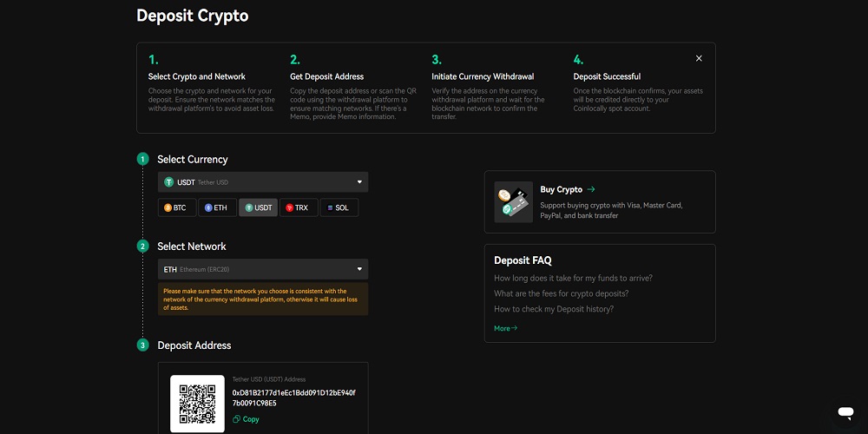Click the Tron icon in TRX chip
The width and height of the screenshot is (868, 434).
(x=290, y=207)
